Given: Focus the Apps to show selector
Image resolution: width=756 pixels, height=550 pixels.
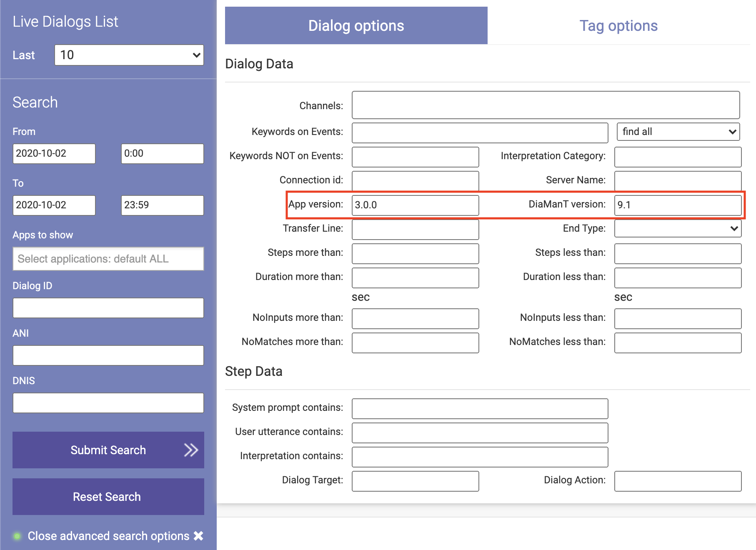Looking at the screenshot, I should [x=108, y=259].
